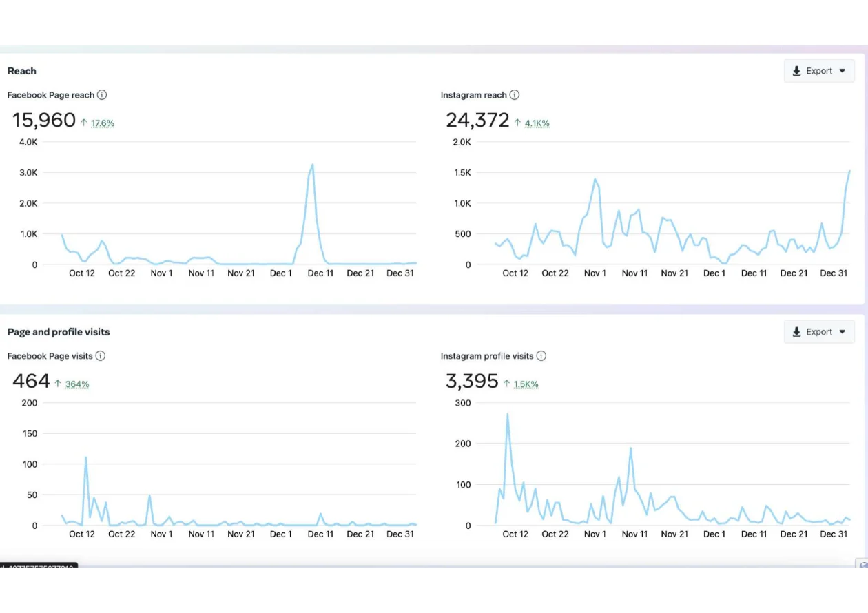Screen dimensions: 868x613
Task: Click the download icon on the Reach Export button
Action: [x=796, y=70]
